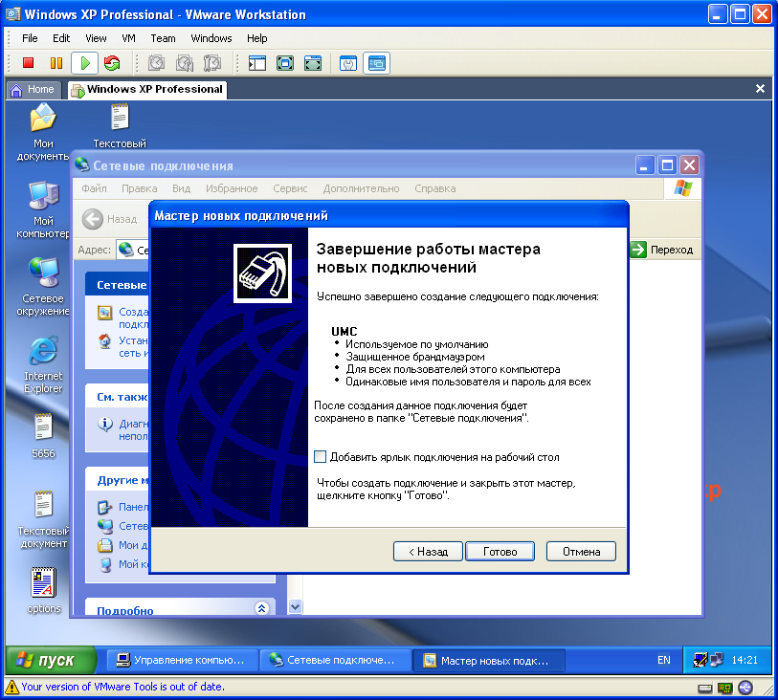Toggle the sidebar view icon in VMware toolbar
The image size is (778, 700).
coord(257,63)
